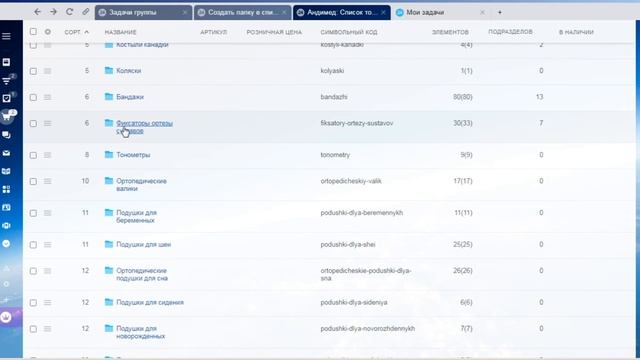Image resolution: width=640 pixels, height=360 pixels.
Task: Open row actions menu for Фиксаторы ортезы суставов
Action: click(48, 123)
